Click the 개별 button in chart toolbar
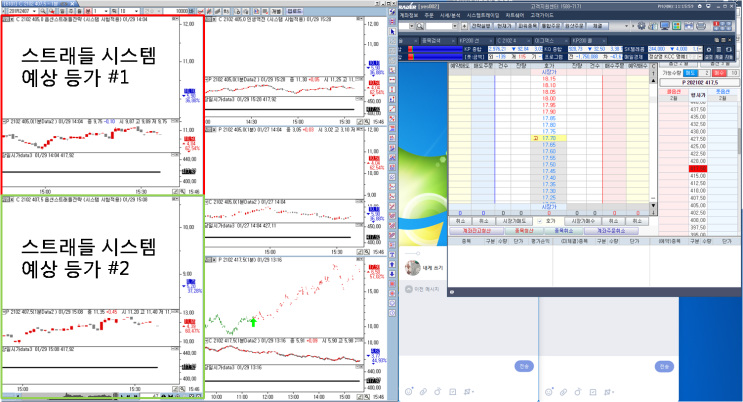The image size is (743, 402). point(276,11)
